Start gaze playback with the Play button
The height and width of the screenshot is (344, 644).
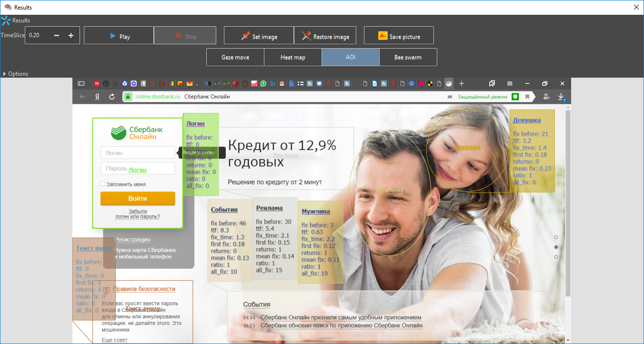(x=119, y=36)
